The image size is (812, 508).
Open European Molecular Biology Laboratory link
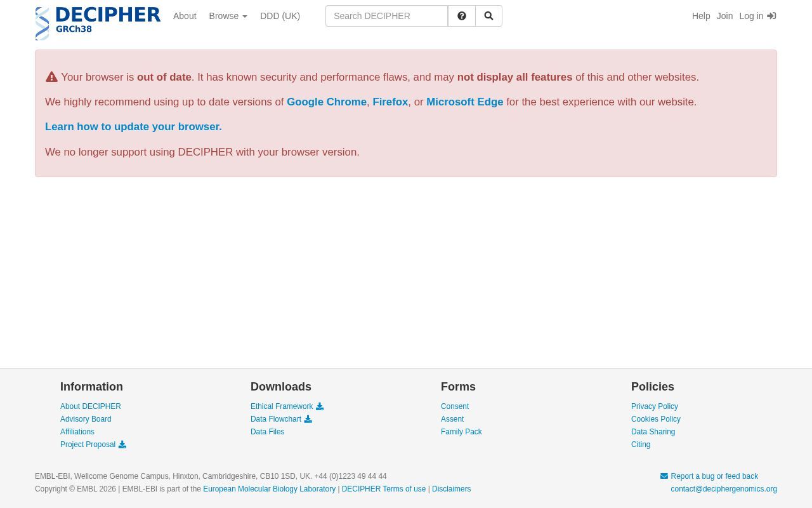tap(269, 489)
